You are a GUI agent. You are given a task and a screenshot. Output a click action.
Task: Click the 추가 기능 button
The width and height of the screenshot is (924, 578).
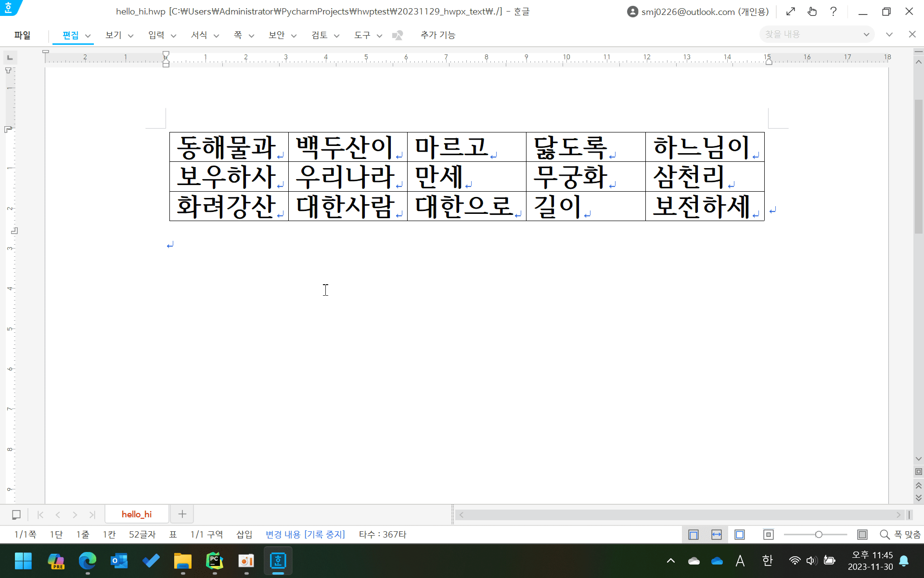pos(437,35)
